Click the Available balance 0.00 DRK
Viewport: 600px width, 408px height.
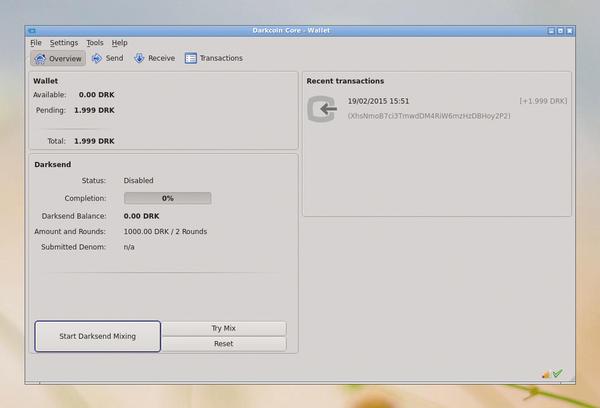[x=96, y=95]
